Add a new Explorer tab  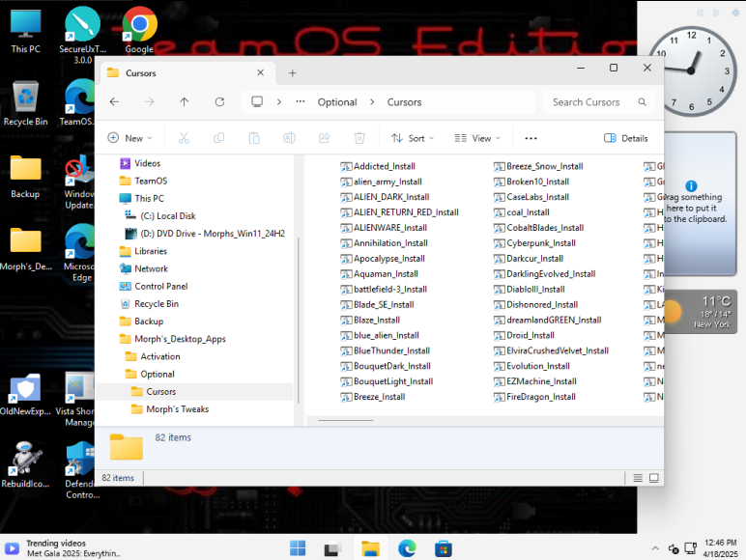293,73
